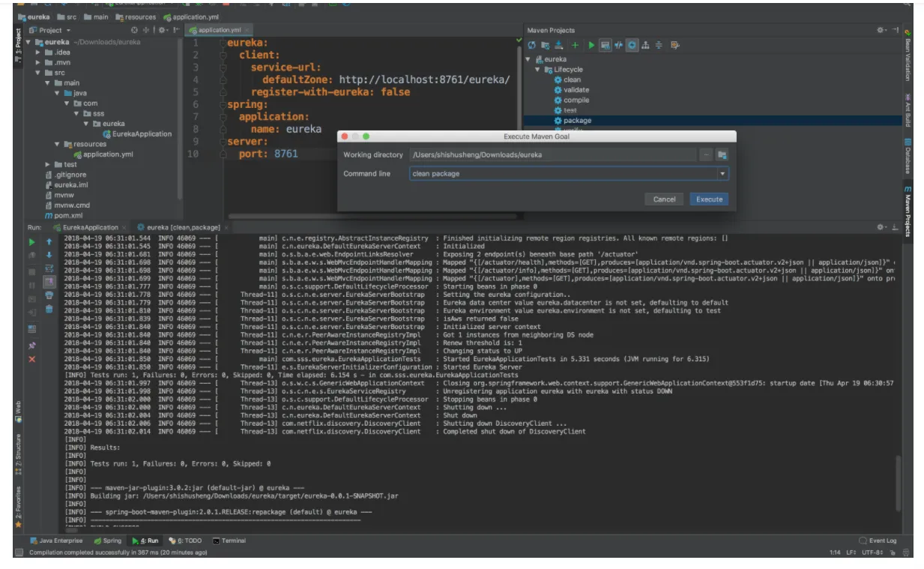Image resolution: width=924 pixels, height=569 pixels.
Task: Expand the test folder in the Project tree
Action: click(48, 164)
